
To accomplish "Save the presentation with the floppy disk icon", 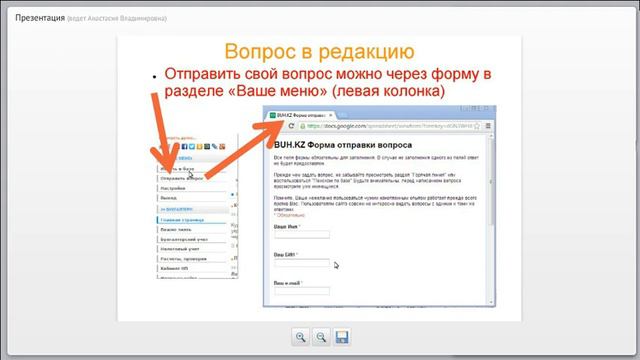I will [x=342, y=337].
